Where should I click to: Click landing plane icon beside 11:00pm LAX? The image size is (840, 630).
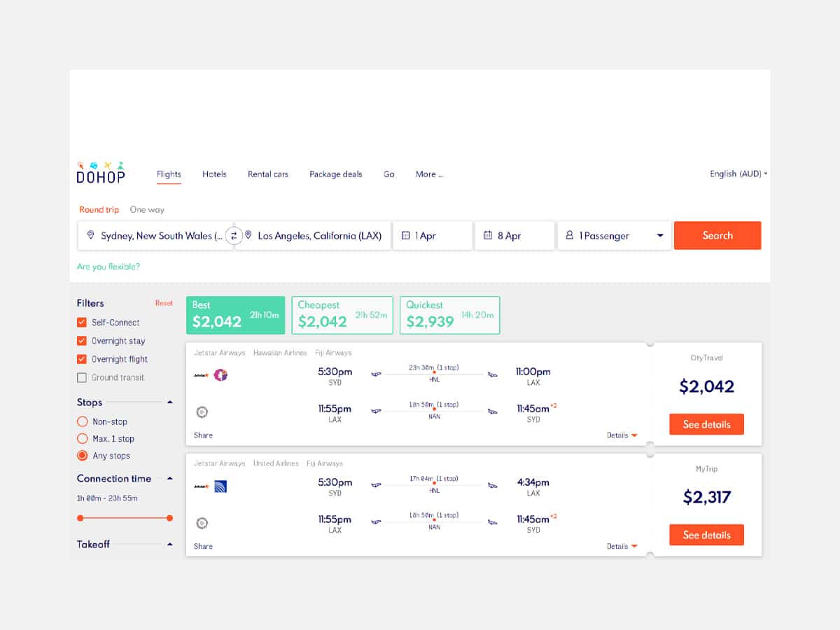pyautogui.click(x=493, y=374)
